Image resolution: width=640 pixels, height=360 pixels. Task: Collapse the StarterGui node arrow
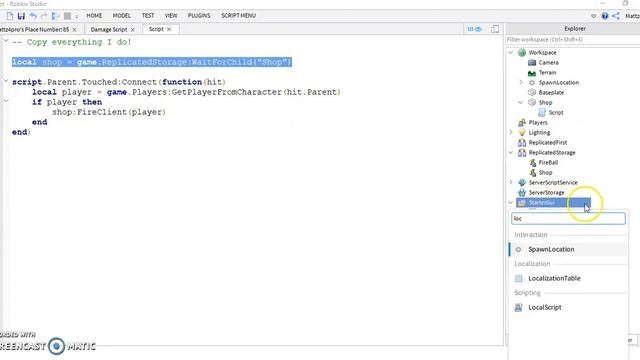(511, 202)
